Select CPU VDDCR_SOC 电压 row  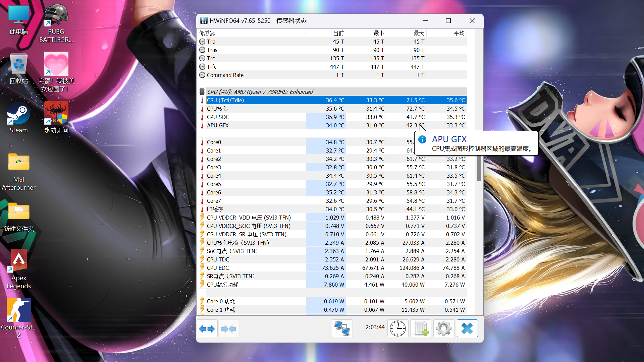coord(332,226)
